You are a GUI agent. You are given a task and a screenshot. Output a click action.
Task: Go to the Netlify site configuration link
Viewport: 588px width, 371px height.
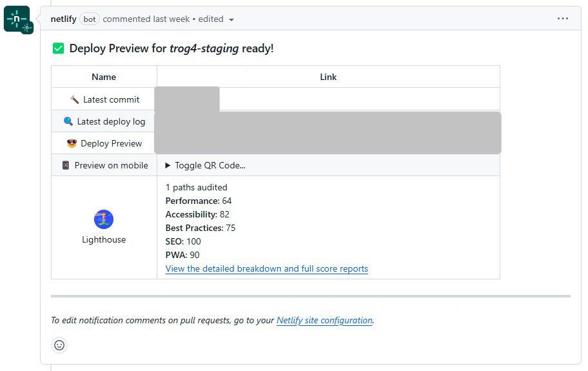point(324,320)
